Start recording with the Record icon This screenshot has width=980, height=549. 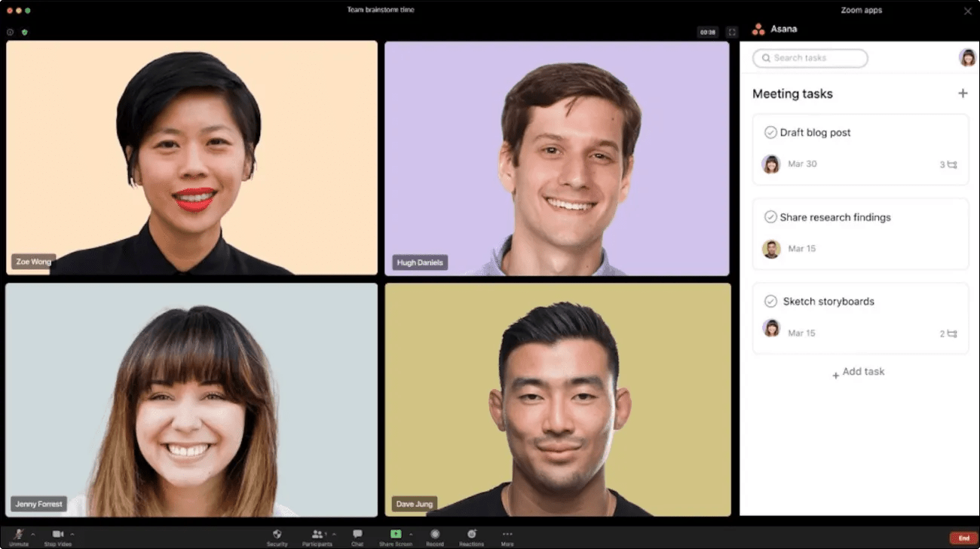coord(435,534)
